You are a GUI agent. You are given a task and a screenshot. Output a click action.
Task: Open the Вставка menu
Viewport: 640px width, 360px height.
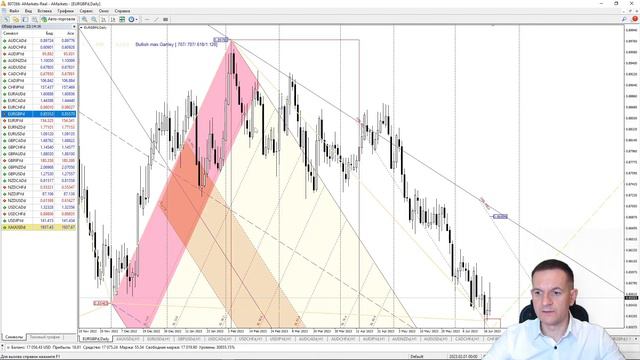[44, 11]
